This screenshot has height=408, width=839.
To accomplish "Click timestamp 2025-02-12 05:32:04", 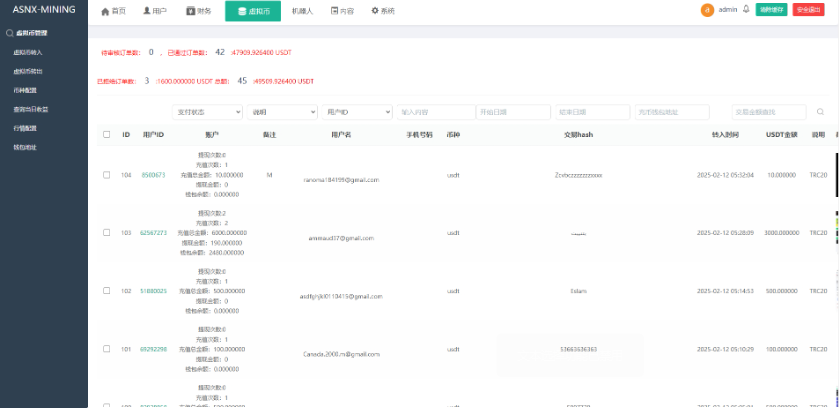I will (725, 175).
